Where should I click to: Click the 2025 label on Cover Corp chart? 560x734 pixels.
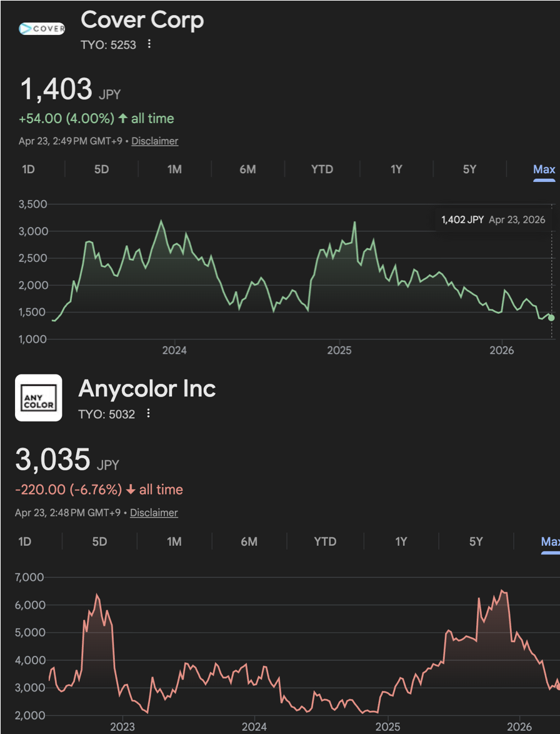(339, 350)
